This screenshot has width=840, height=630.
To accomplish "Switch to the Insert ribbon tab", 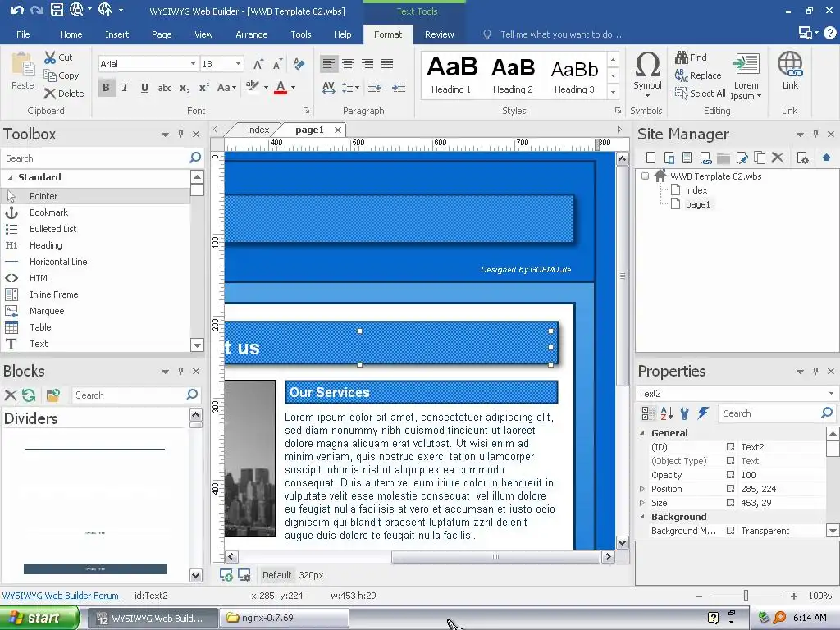I will tap(116, 34).
